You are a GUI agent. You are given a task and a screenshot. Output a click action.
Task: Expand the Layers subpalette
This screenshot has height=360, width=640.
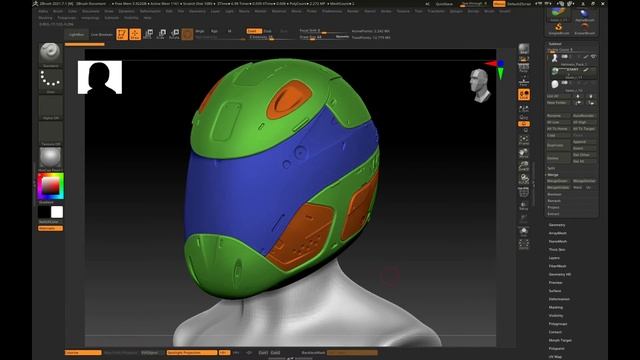click(554, 258)
